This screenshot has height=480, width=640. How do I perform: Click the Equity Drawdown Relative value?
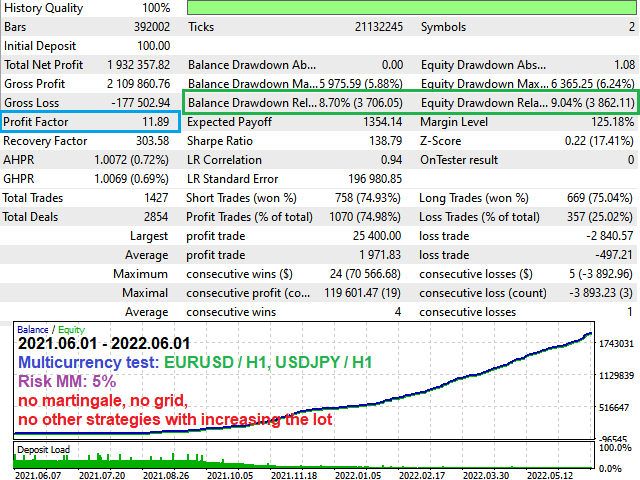(x=593, y=103)
